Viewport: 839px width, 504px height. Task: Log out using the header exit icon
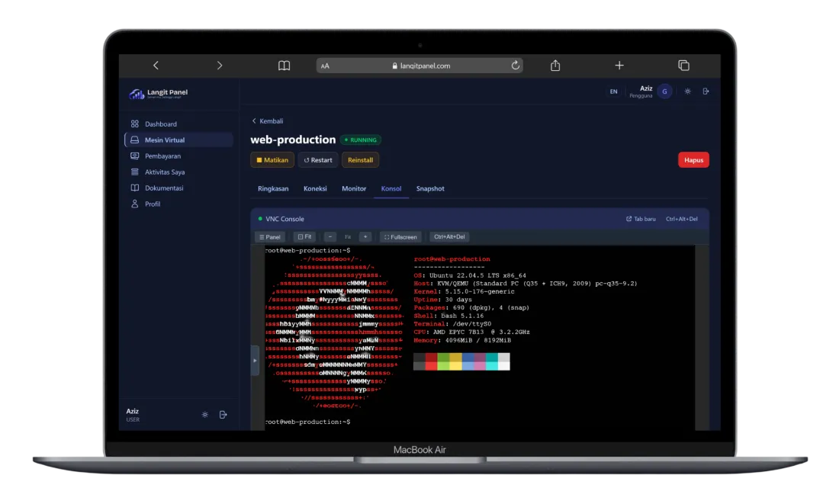pyautogui.click(x=706, y=91)
